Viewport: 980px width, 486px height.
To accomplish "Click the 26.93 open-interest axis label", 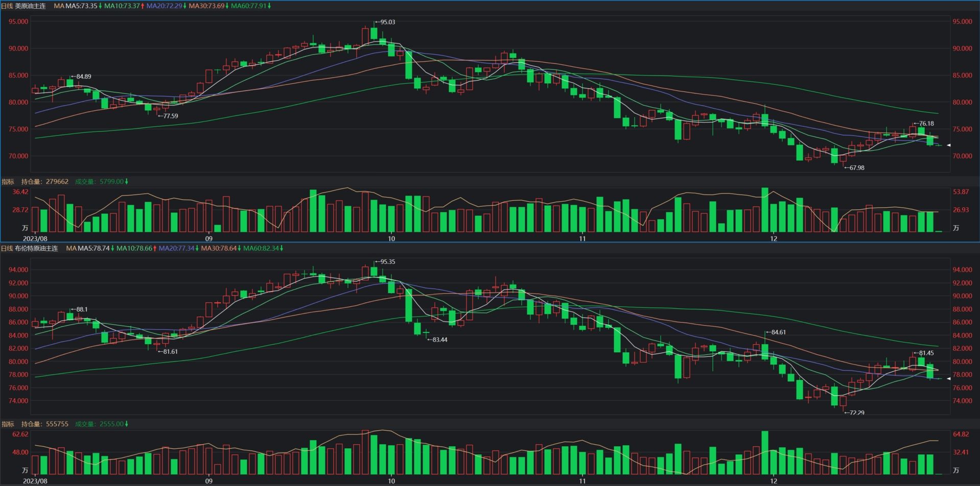I will (961, 210).
